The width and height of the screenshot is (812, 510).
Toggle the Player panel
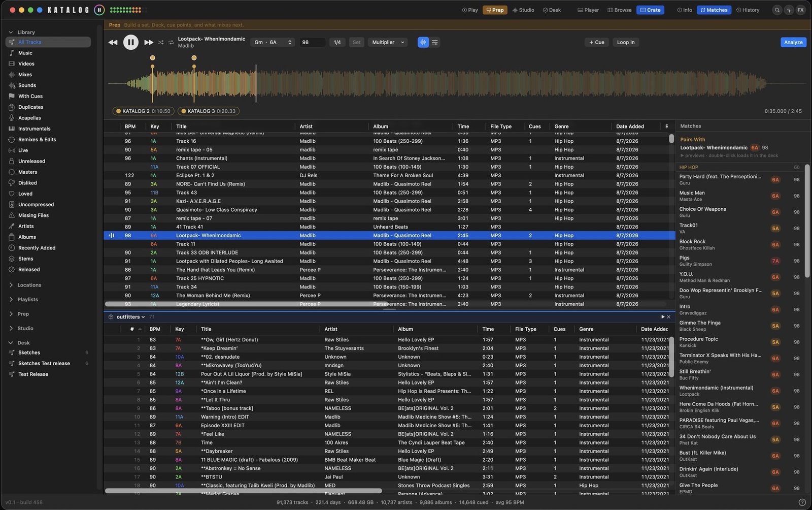(588, 10)
